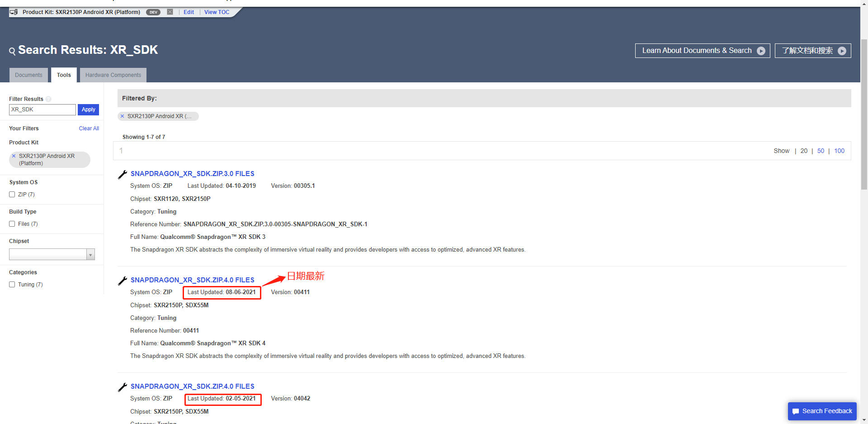Viewport: 868px width, 424px height.
Task: Click Search Feedback chat icon
Action: click(796, 411)
